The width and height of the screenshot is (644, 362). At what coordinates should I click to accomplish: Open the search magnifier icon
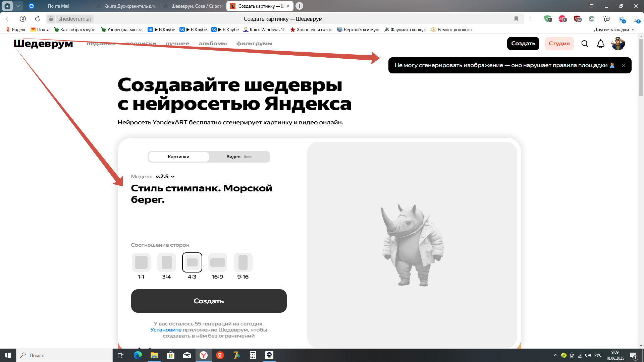(585, 44)
